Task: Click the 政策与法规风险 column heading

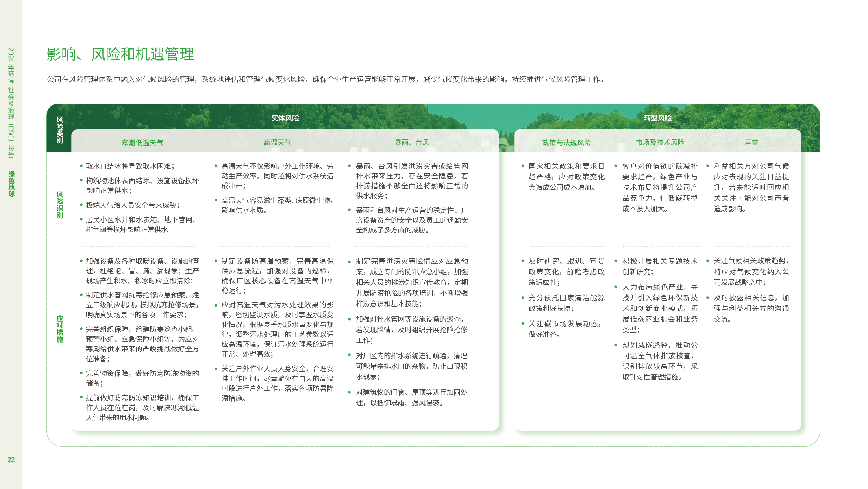Action: tap(566, 143)
